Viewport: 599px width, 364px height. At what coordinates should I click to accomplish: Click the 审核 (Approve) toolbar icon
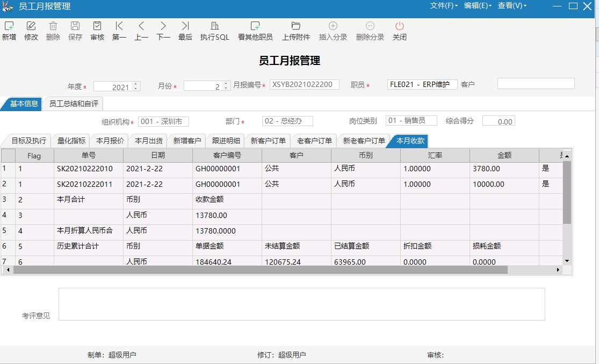97,26
